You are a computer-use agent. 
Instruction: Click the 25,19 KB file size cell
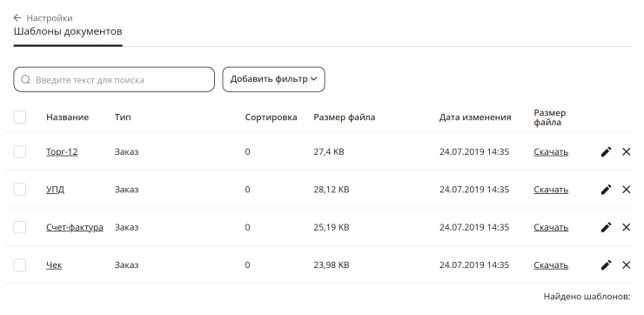click(x=332, y=227)
